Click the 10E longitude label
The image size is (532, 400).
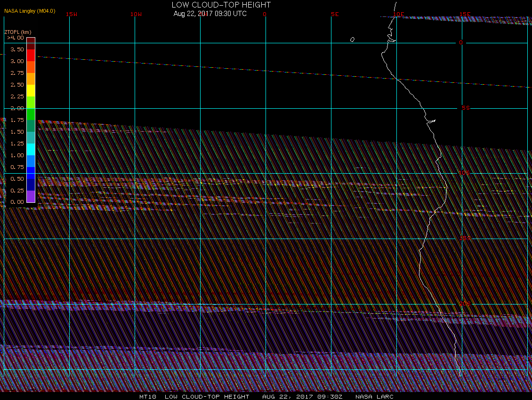tap(399, 14)
